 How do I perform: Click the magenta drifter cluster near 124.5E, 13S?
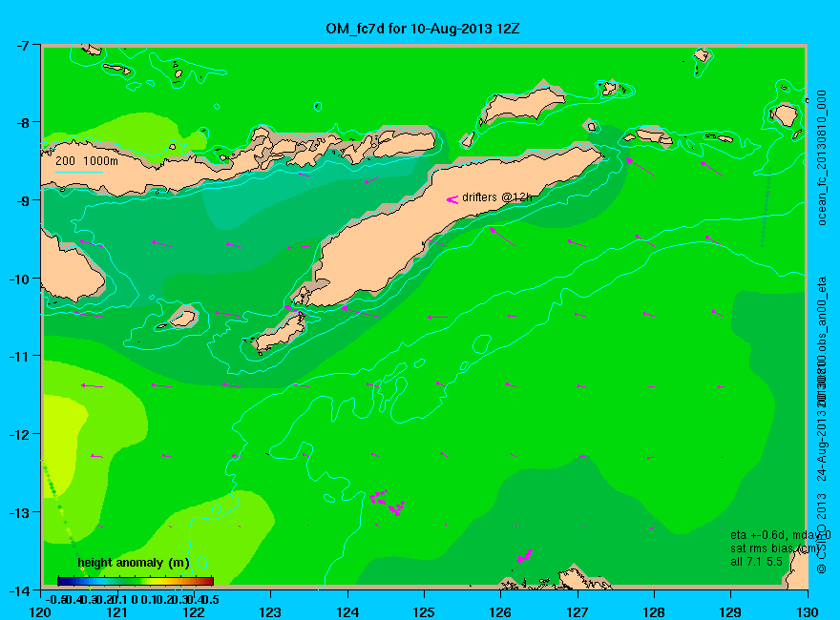[387, 503]
